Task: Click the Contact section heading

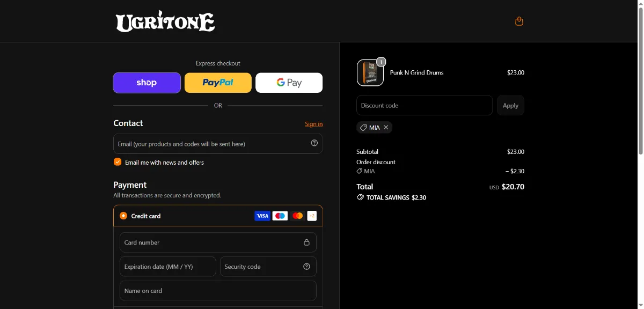Action: (128, 123)
